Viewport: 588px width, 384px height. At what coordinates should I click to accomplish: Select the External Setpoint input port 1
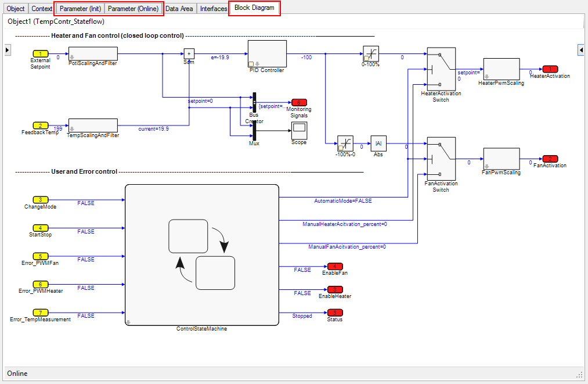point(41,53)
